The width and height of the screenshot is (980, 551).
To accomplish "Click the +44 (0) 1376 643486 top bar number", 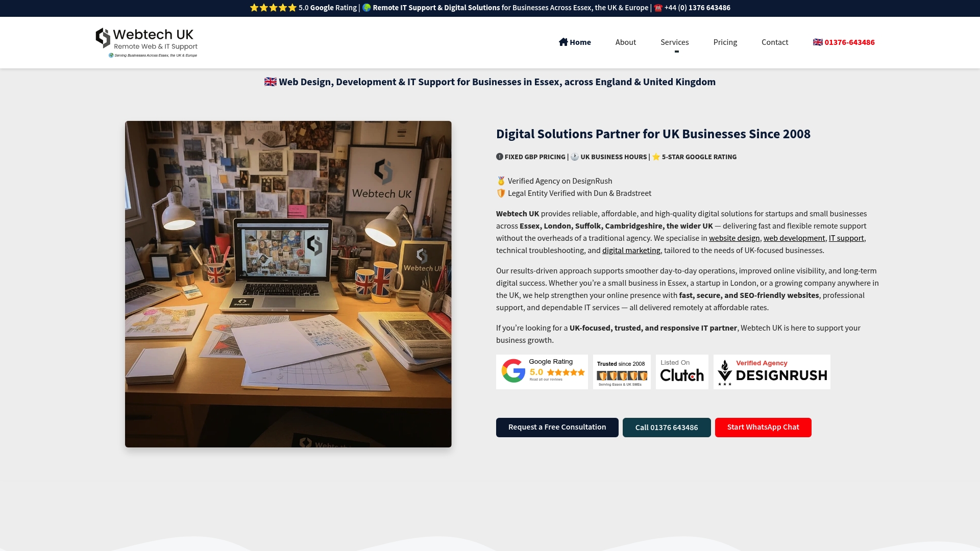I will pos(697,8).
